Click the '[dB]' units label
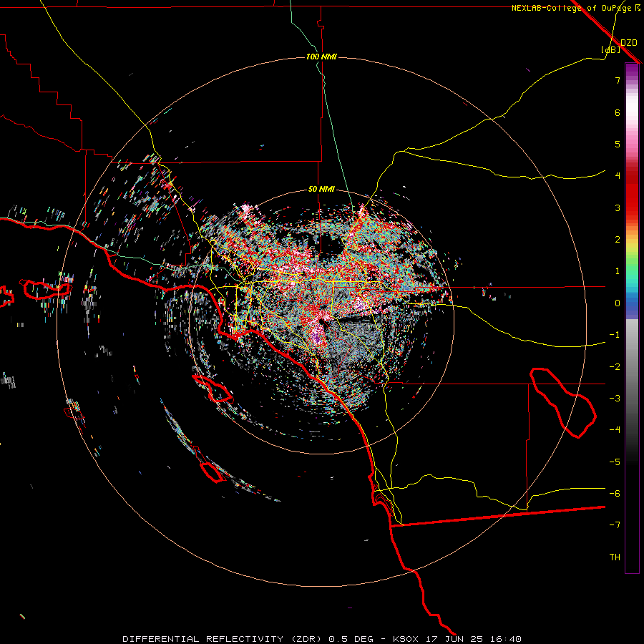 point(611,49)
